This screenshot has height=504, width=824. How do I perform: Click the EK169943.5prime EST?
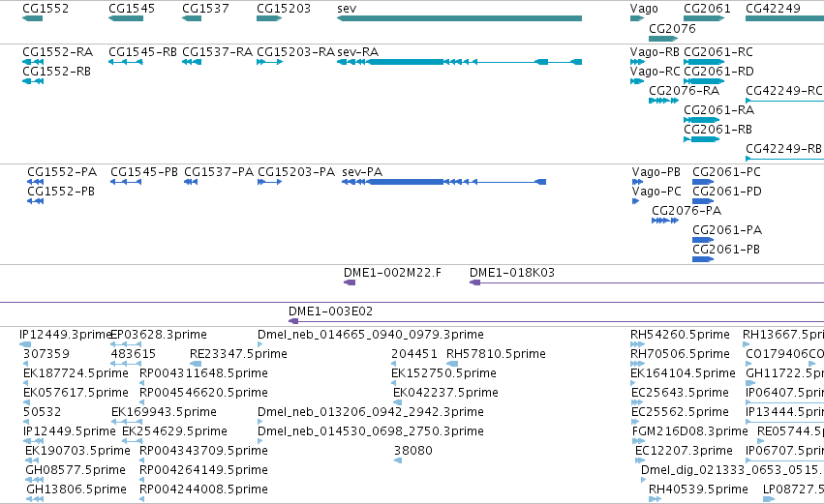(x=127, y=422)
